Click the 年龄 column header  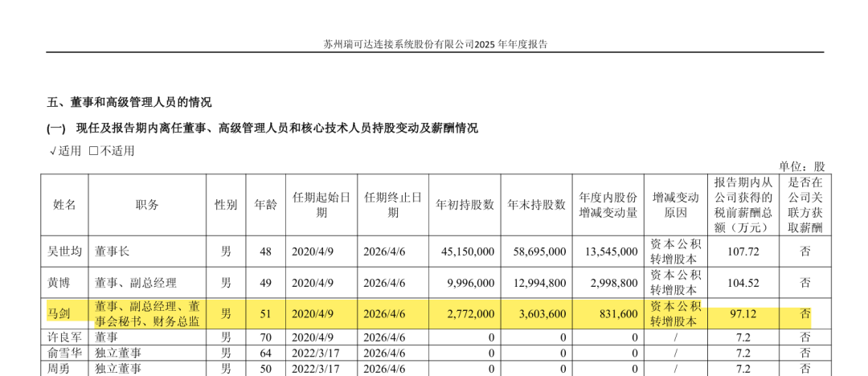pos(266,205)
